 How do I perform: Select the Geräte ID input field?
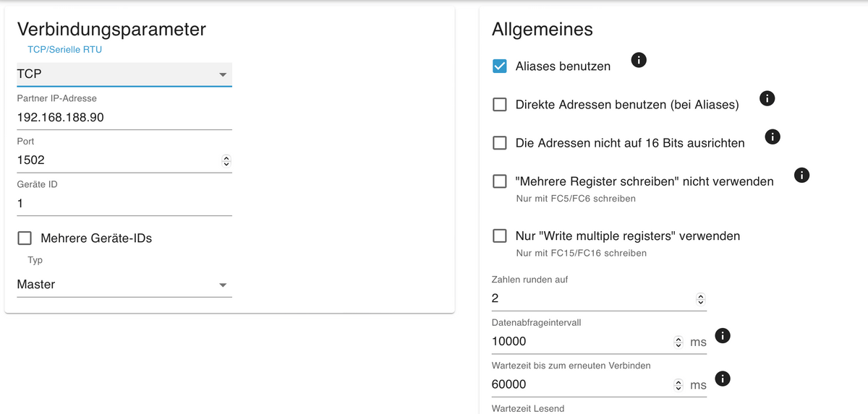[124, 204]
